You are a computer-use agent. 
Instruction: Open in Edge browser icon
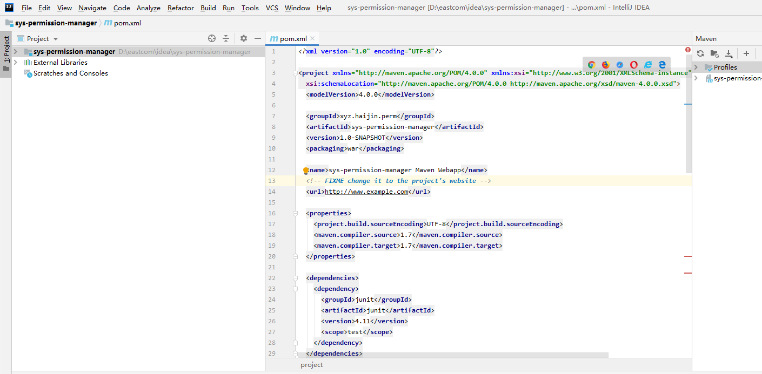[662, 64]
